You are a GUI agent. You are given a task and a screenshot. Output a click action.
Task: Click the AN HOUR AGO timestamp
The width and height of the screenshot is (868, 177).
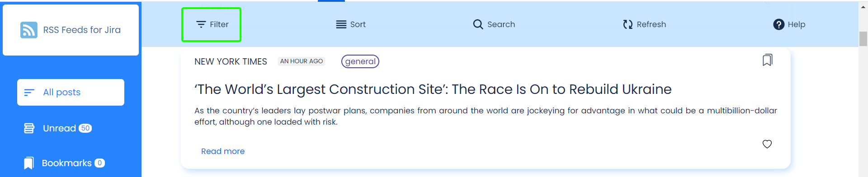302,61
